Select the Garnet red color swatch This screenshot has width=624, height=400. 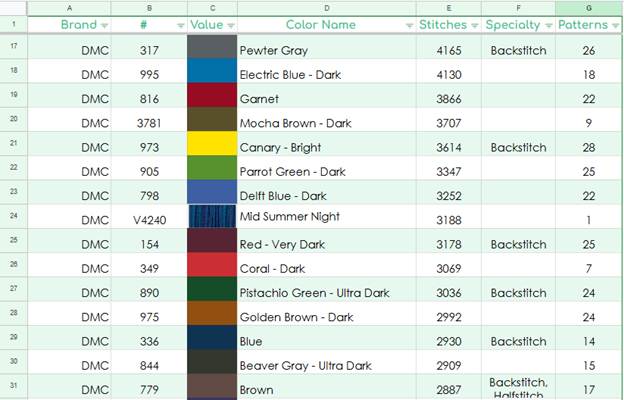tap(212, 99)
